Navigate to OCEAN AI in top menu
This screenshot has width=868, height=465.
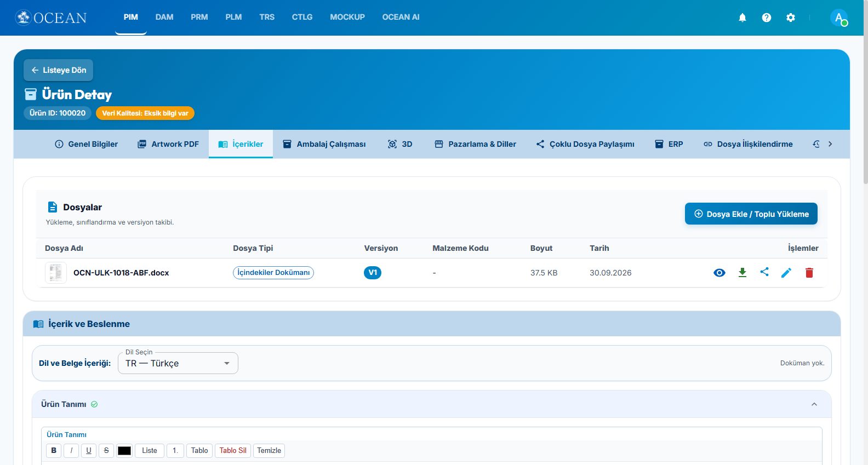(x=401, y=18)
